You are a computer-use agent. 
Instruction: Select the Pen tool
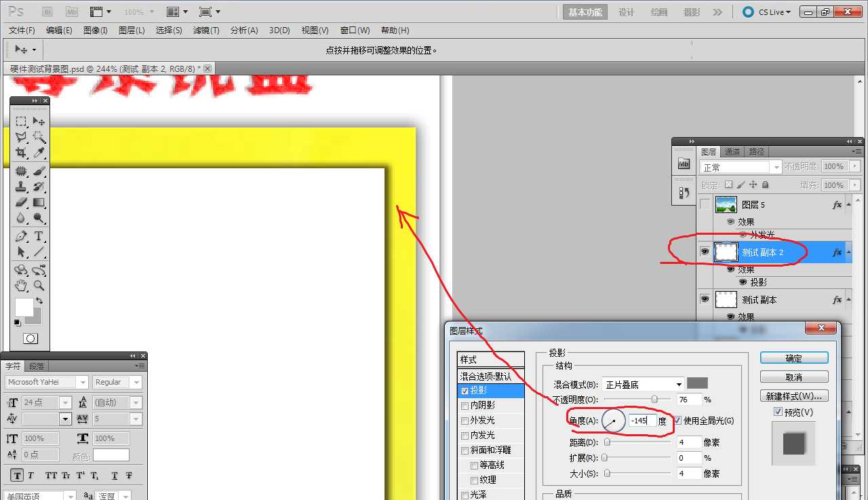[x=21, y=236]
